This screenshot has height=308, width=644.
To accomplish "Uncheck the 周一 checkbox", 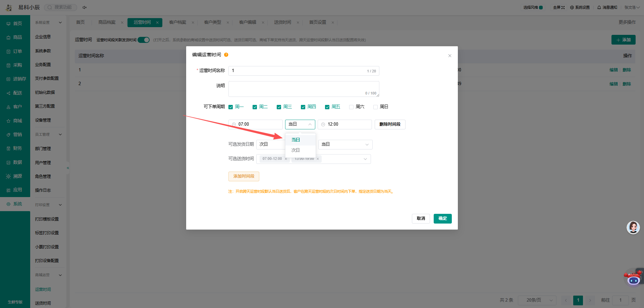I will 230,107.
